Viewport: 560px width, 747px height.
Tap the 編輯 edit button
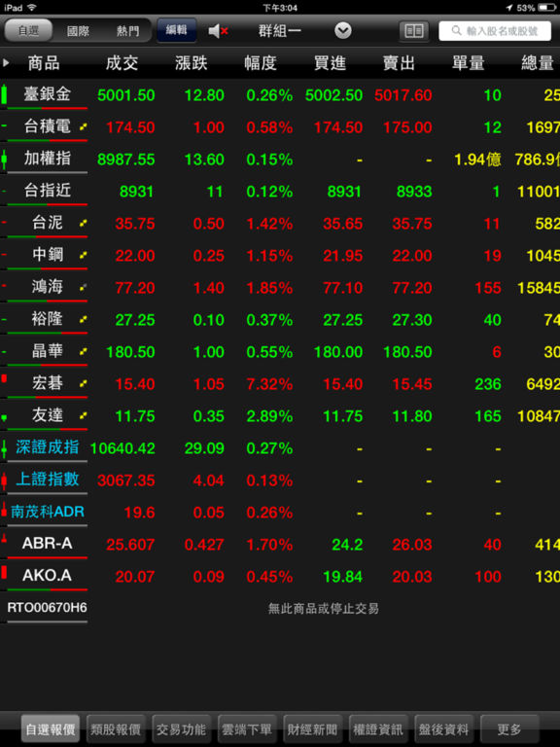(x=176, y=30)
